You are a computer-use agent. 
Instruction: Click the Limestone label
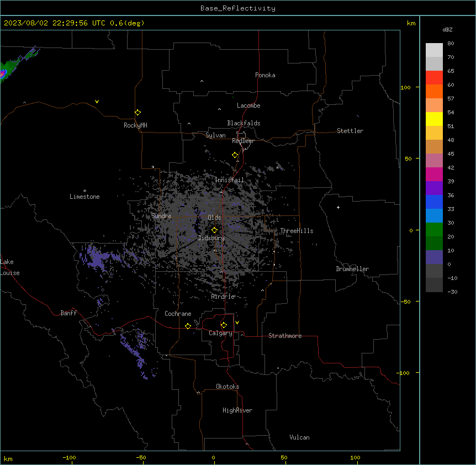[x=84, y=197]
